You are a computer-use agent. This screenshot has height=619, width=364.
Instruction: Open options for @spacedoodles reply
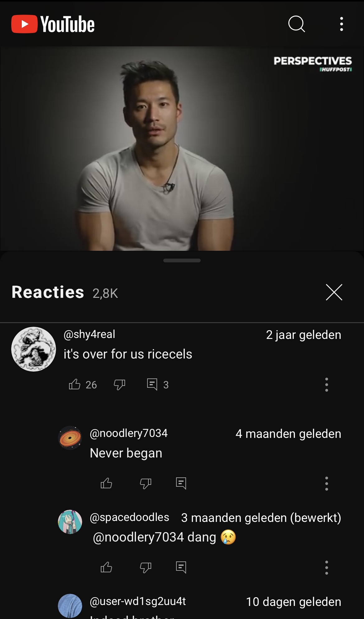tap(326, 567)
